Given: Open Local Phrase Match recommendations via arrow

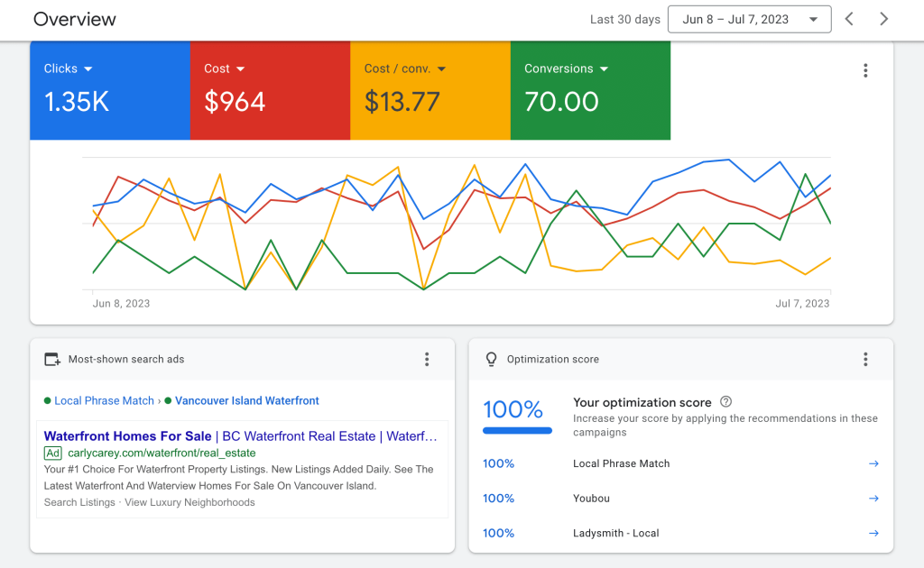Looking at the screenshot, I should tap(873, 463).
